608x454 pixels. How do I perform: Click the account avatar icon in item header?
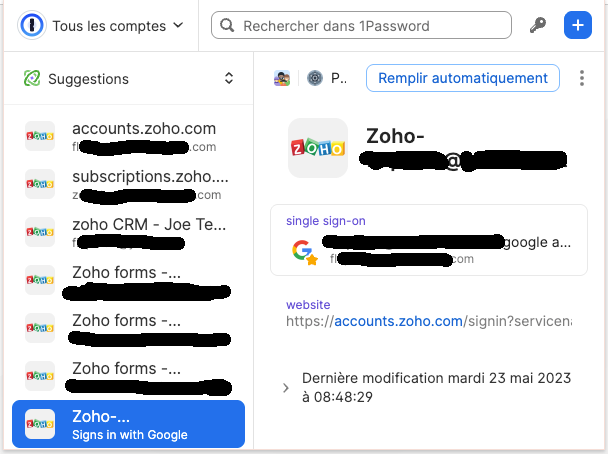point(283,78)
